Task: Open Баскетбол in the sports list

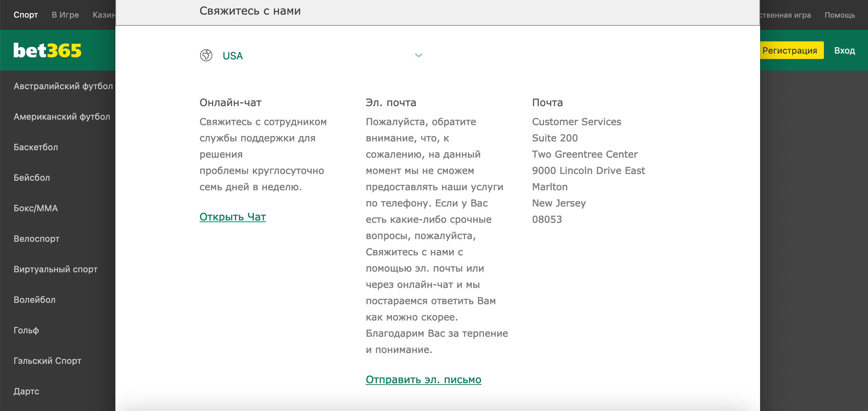Action: pyautogui.click(x=36, y=147)
